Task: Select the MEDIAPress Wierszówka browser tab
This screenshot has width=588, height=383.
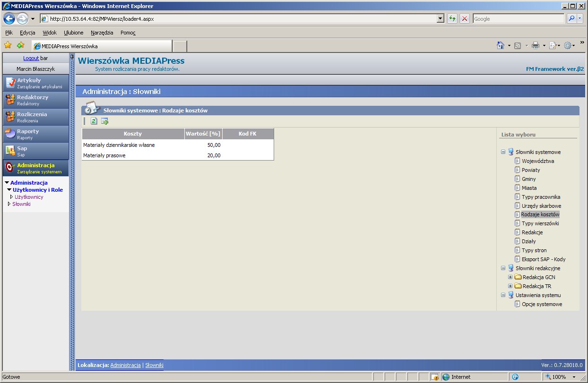Action: [x=102, y=46]
